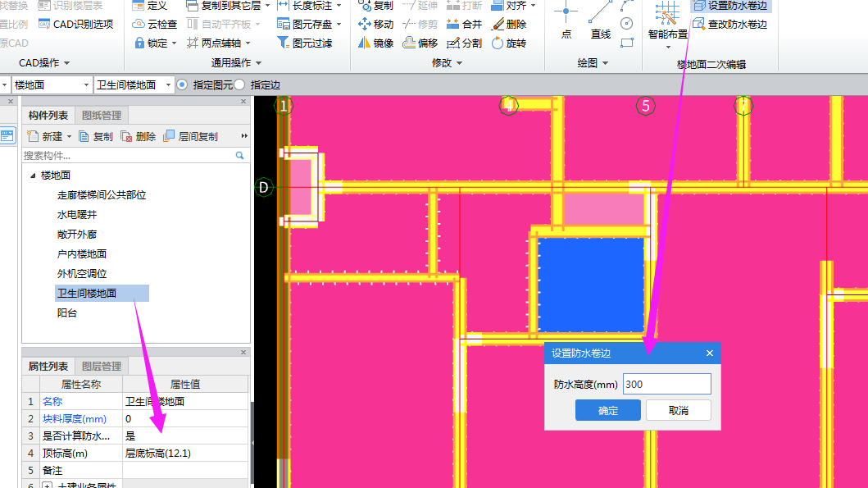Click the blue bathroom floor region
Screen dimensions: 868x488
click(x=591, y=285)
